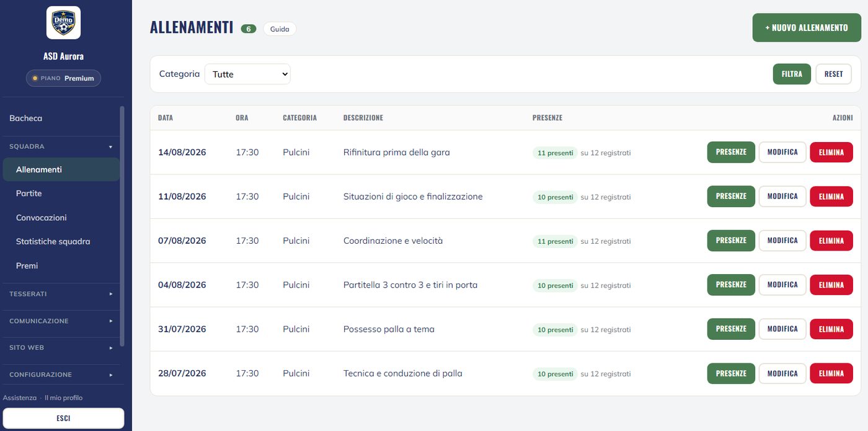Select Allenamenti in the sidebar
The width and height of the screenshot is (868, 431).
61,169
